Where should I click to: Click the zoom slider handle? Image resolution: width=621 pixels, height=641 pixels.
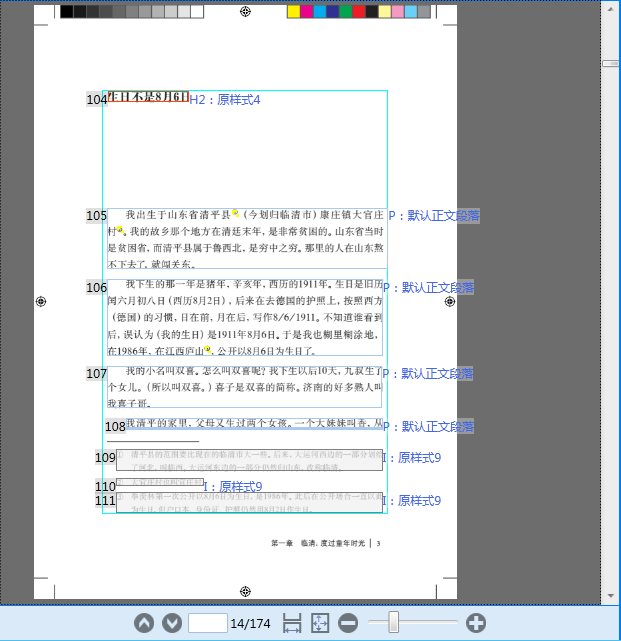394,622
